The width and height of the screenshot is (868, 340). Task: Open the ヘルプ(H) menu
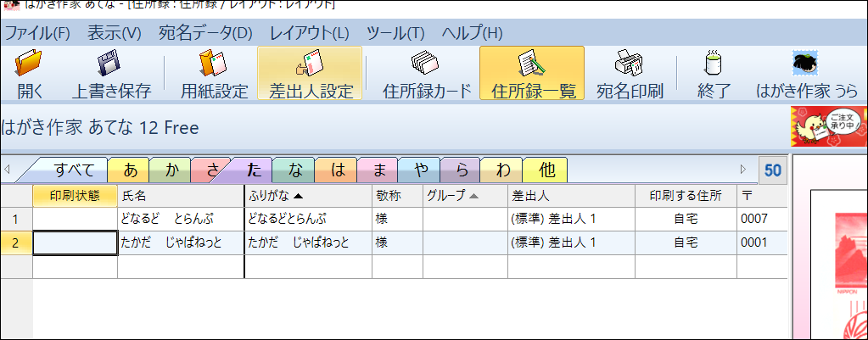473,33
